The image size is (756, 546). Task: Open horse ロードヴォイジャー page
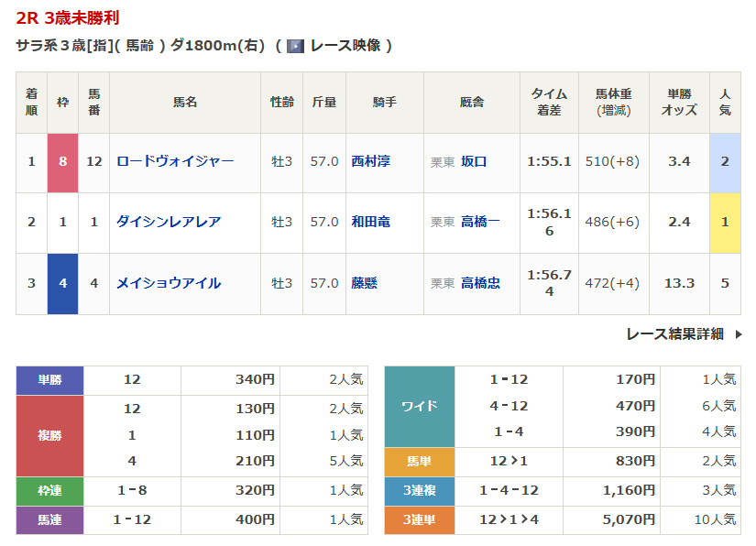click(175, 161)
